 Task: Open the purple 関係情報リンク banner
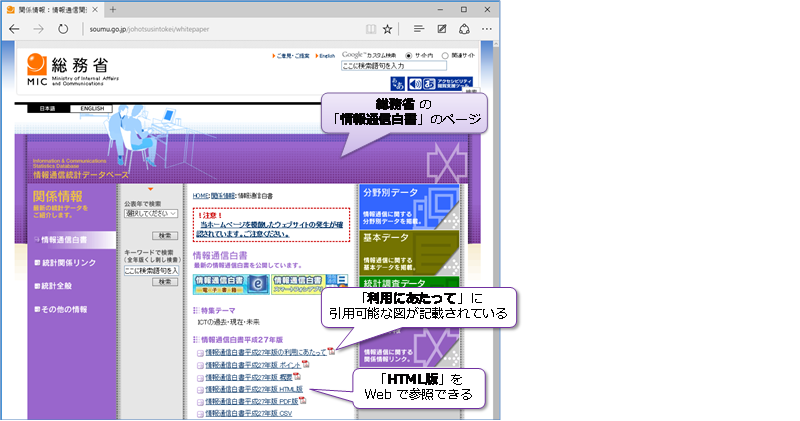coord(409,349)
